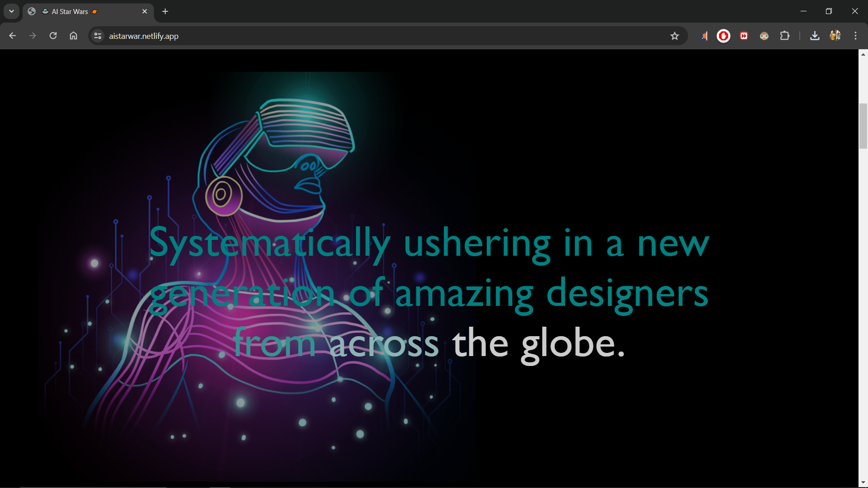
Task: Open the owl-face extension icon
Action: point(764,36)
